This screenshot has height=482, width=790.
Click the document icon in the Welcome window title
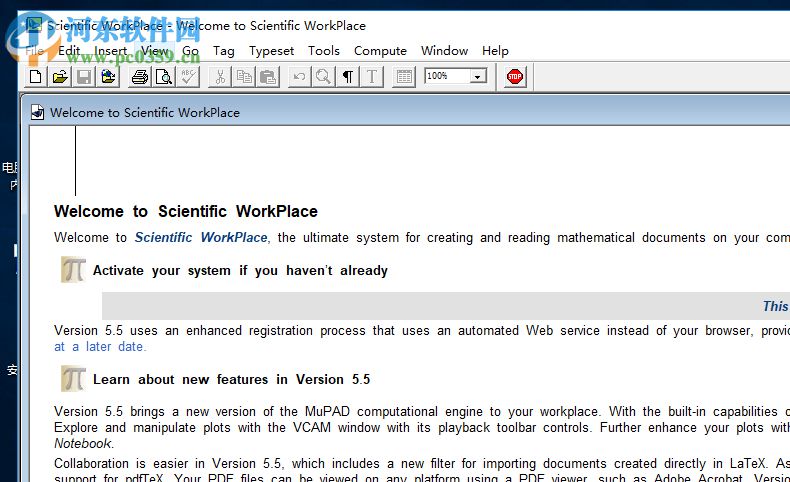point(38,112)
